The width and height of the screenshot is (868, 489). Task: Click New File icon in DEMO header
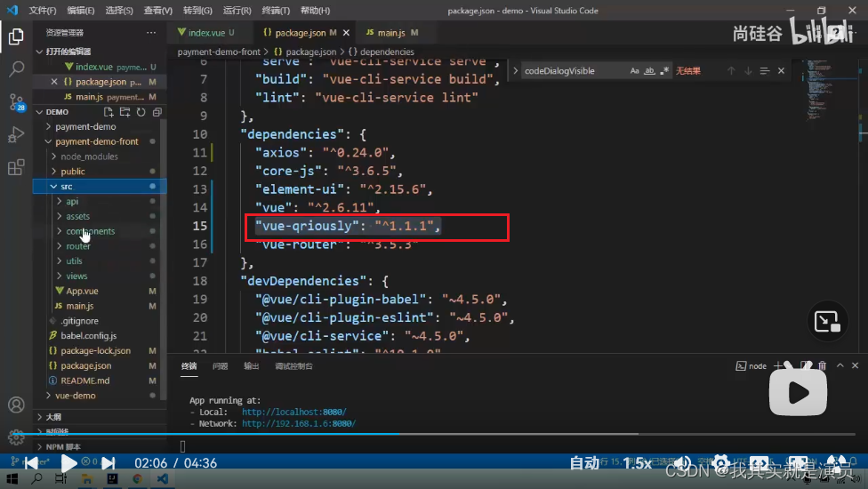(108, 112)
